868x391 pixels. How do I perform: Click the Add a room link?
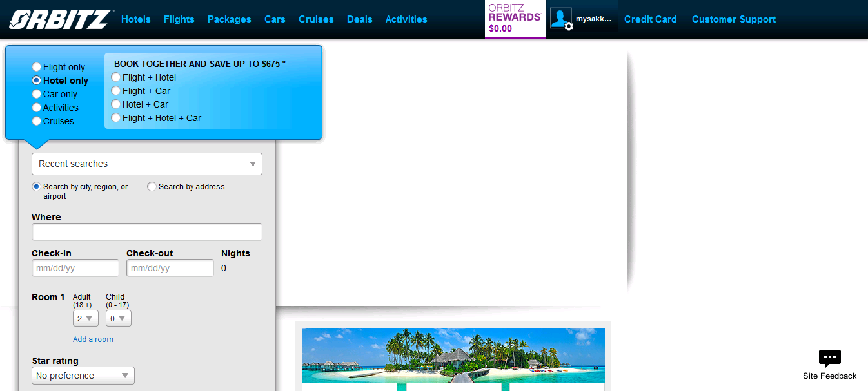coord(93,339)
